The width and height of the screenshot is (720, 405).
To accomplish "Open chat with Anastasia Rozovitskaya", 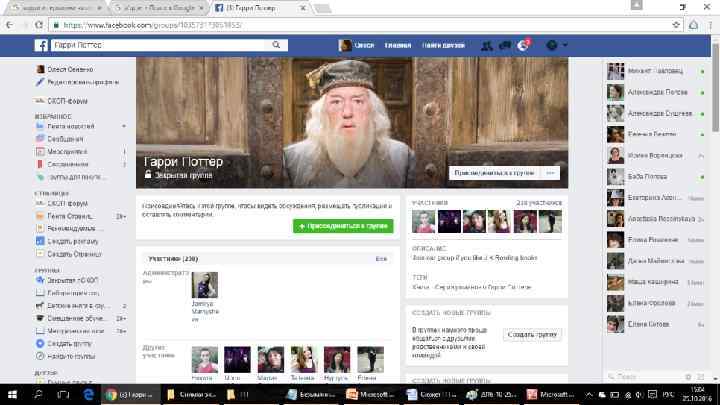I will click(656, 219).
